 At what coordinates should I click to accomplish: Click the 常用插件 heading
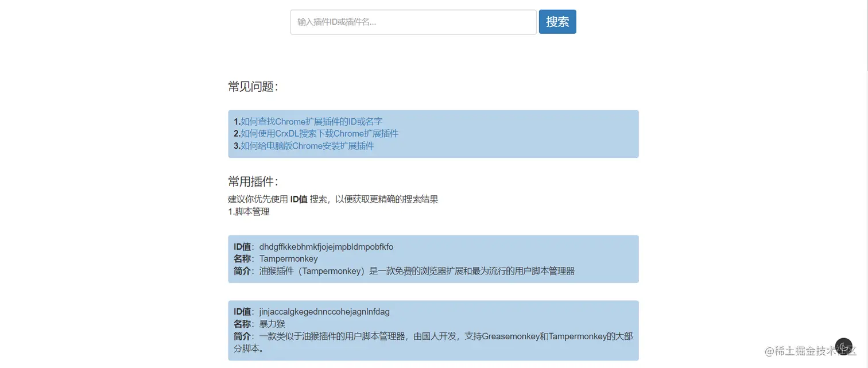(x=253, y=182)
